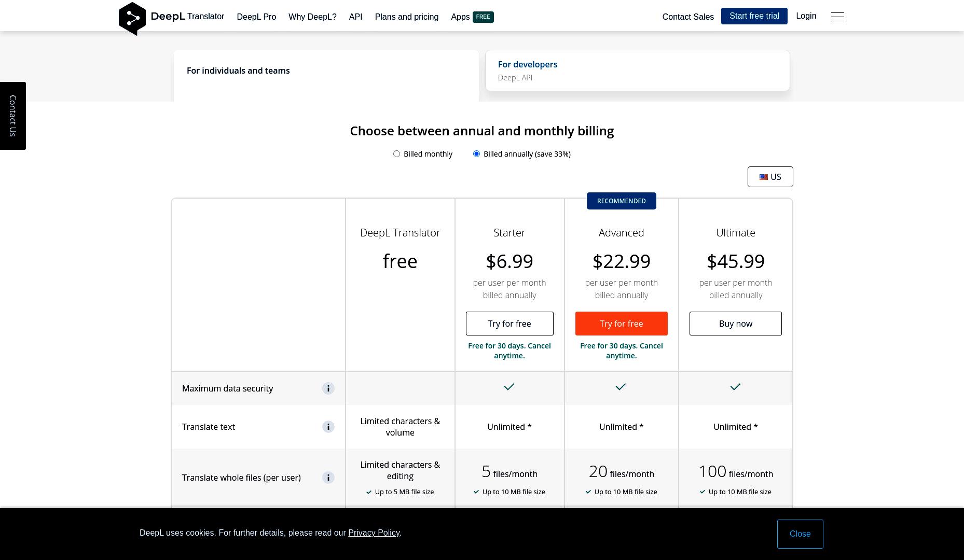Close the cookie notice banner

(x=800, y=534)
